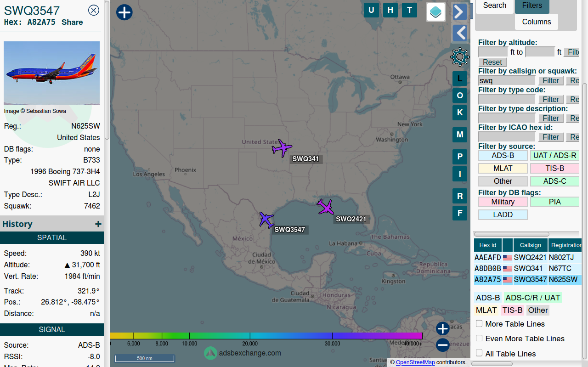
Task: Toggle the K map option button
Action: pyautogui.click(x=460, y=113)
